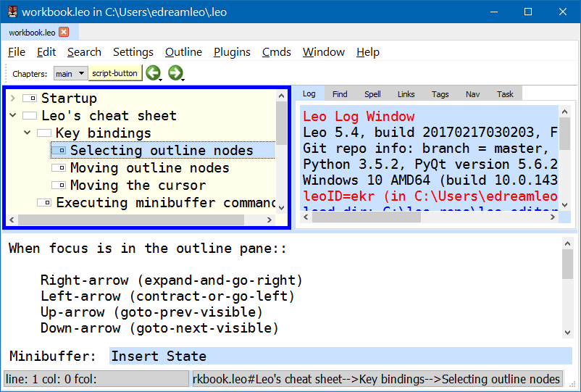
Task: Click the status bar node path text
Action: [376, 379]
